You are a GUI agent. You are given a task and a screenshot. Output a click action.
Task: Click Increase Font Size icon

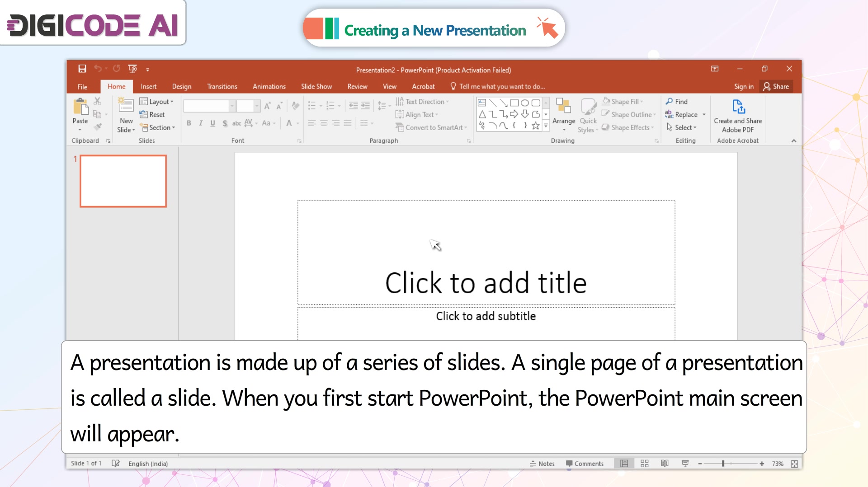(x=267, y=106)
